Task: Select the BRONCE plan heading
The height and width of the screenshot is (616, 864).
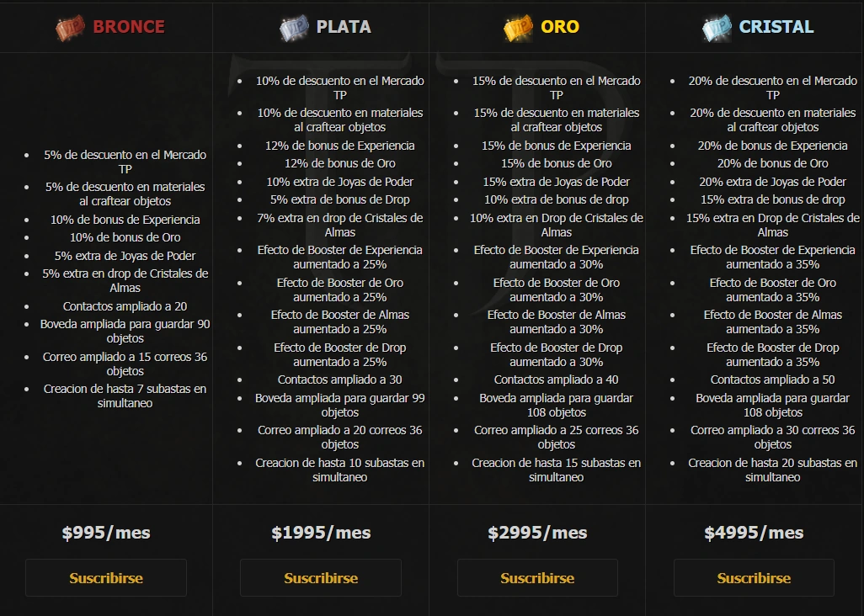Action: pyautogui.click(x=129, y=27)
